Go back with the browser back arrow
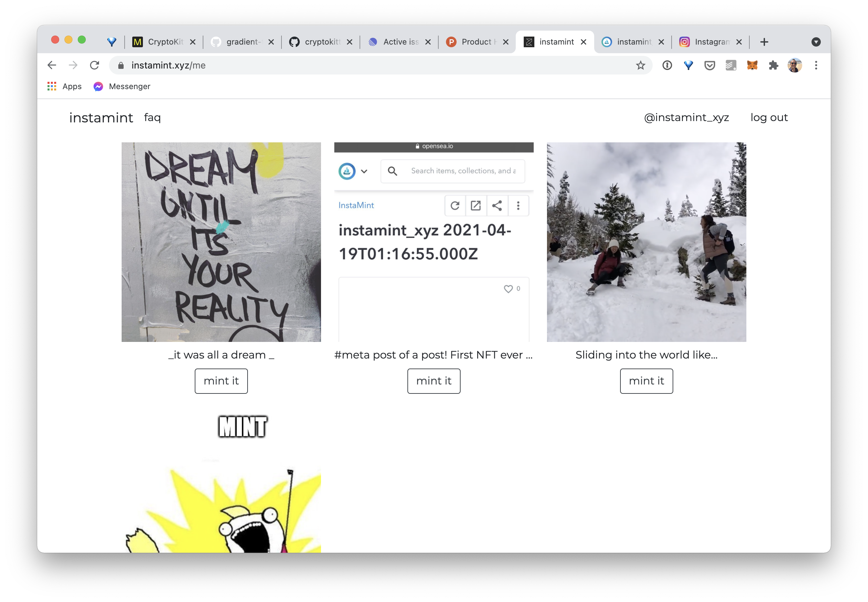Image resolution: width=868 pixels, height=602 pixels. tap(52, 65)
